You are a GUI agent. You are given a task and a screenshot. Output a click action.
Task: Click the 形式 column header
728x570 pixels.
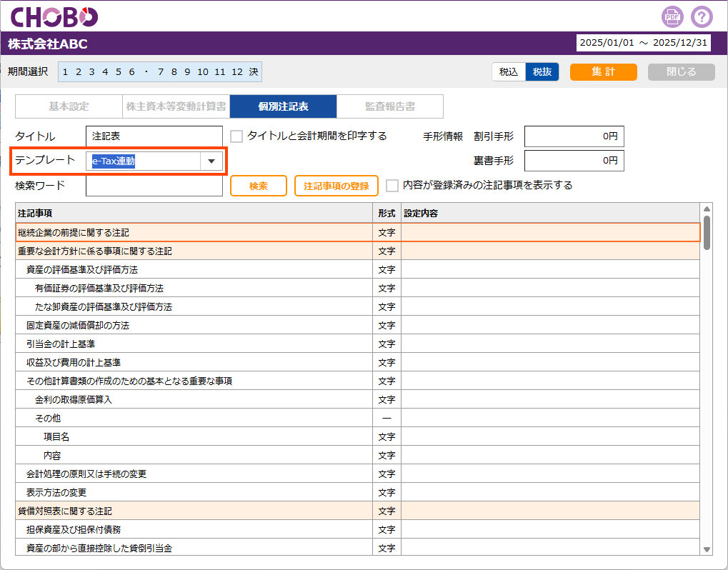(x=387, y=213)
